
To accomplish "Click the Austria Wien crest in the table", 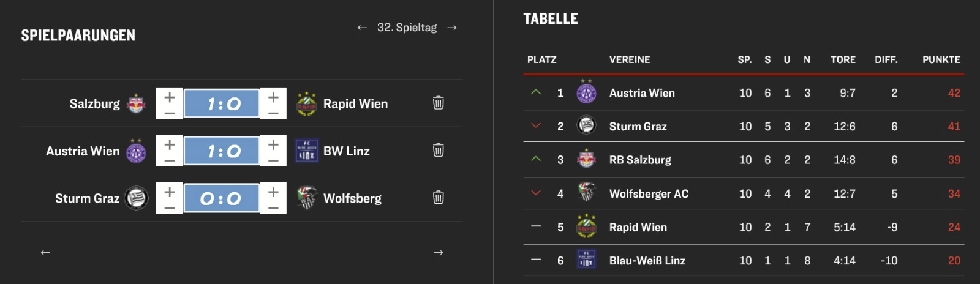I will click(x=586, y=92).
